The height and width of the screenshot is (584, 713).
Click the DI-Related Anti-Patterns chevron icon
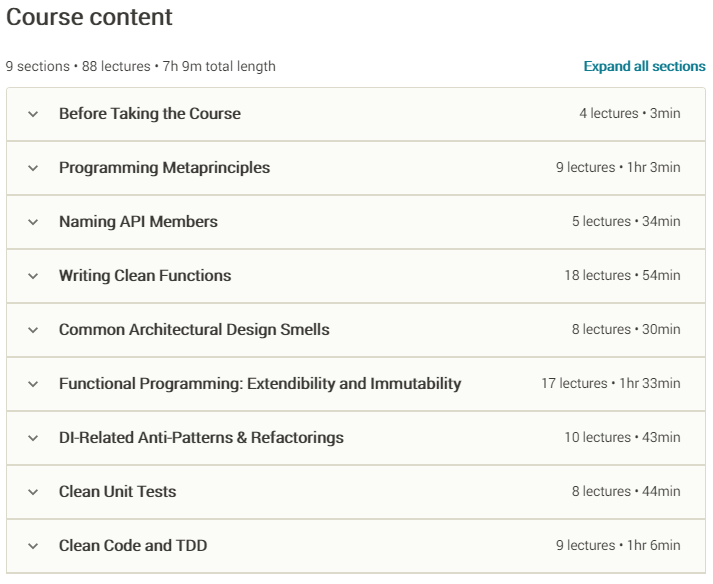click(x=33, y=438)
